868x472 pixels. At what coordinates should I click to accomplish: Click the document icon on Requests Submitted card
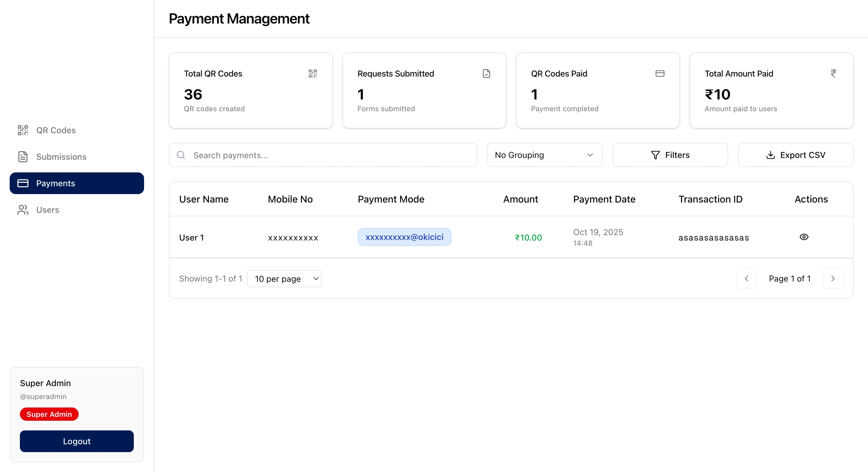tap(486, 74)
